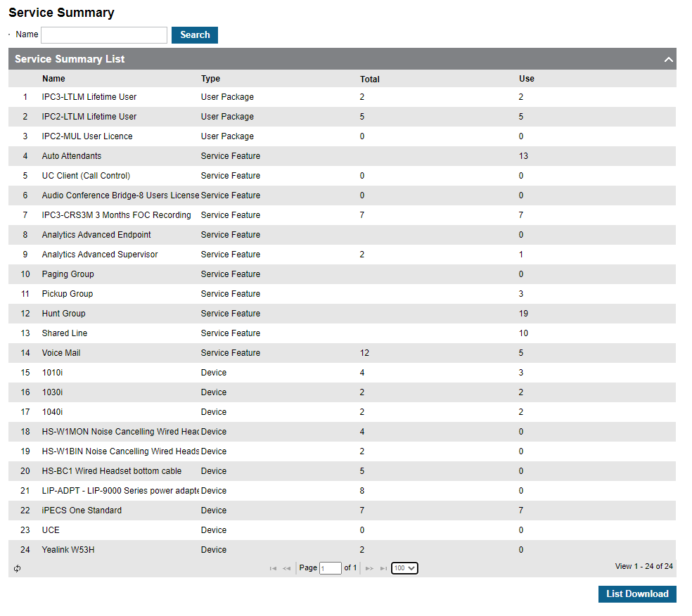This screenshot has height=616, width=692.
Task: Sort by the Total column header
Action: 369,79
